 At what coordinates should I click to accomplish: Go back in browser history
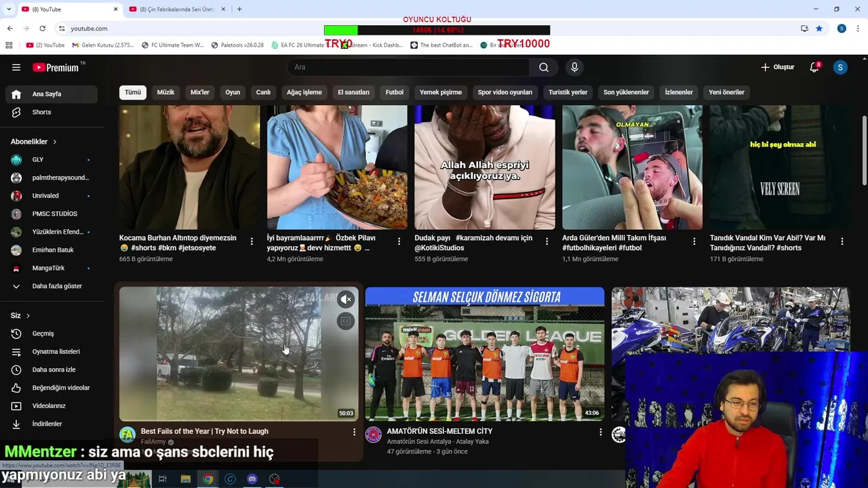(9, 28)
